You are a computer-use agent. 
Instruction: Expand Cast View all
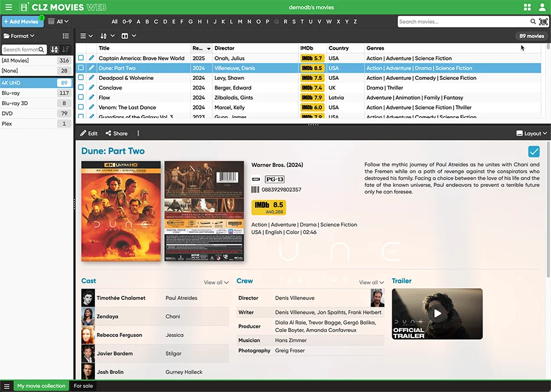(216, 283)
